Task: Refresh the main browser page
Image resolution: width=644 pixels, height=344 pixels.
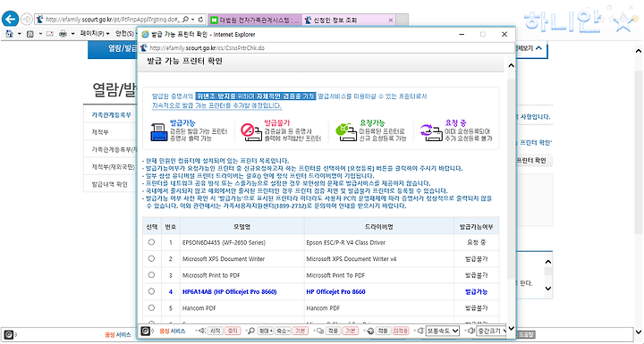Action: pyautogui.click(x=200, y=20)
